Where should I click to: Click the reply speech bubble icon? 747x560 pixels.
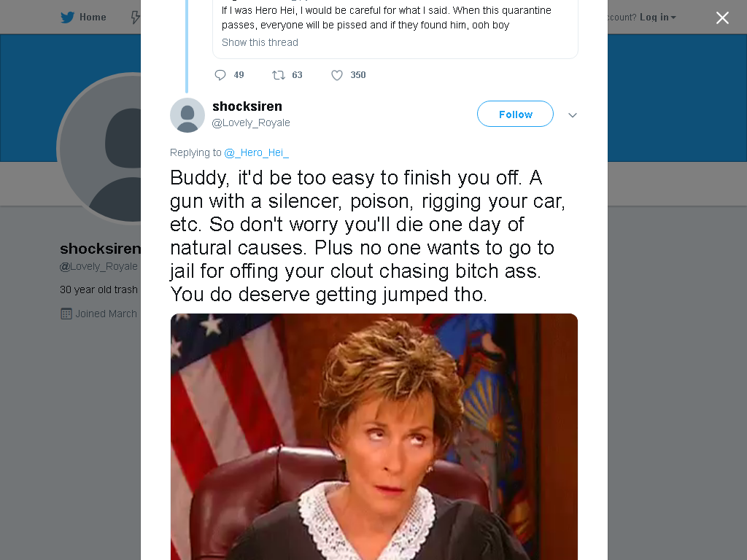tap(220, 75)
